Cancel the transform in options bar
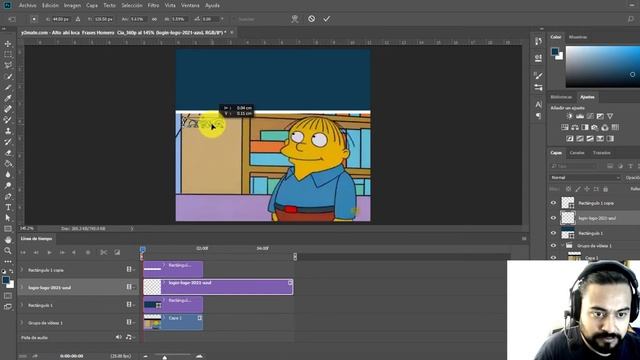This screenshot has width=640, height=360. click(311, 19)
